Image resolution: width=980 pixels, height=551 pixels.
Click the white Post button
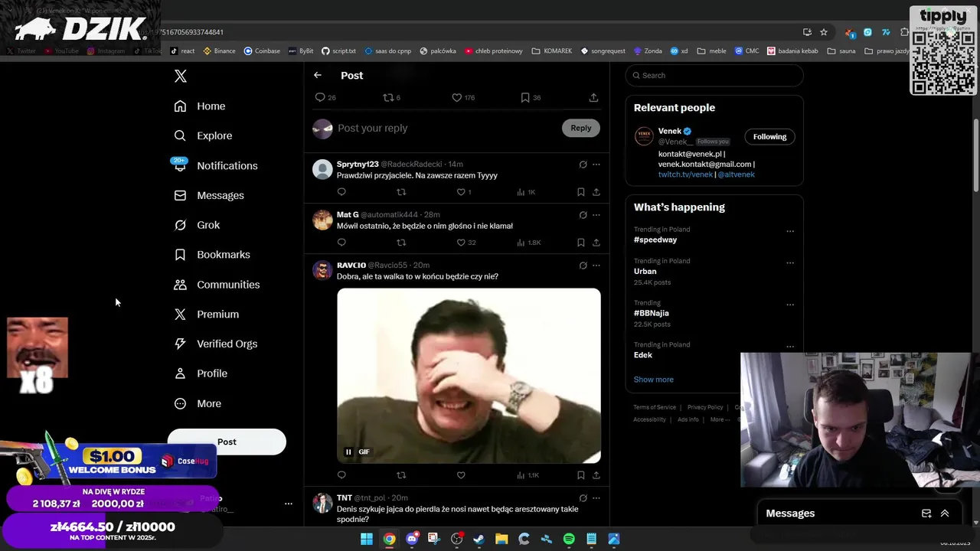click(227, 442)
